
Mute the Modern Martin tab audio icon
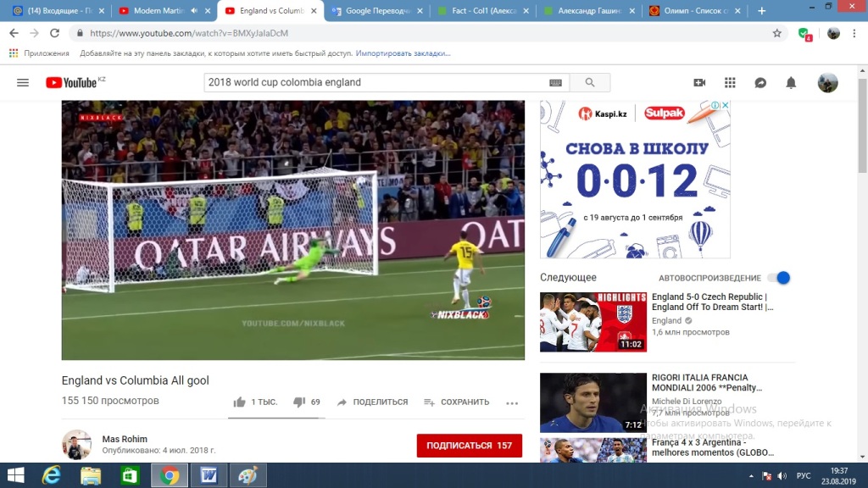[194, 10]
